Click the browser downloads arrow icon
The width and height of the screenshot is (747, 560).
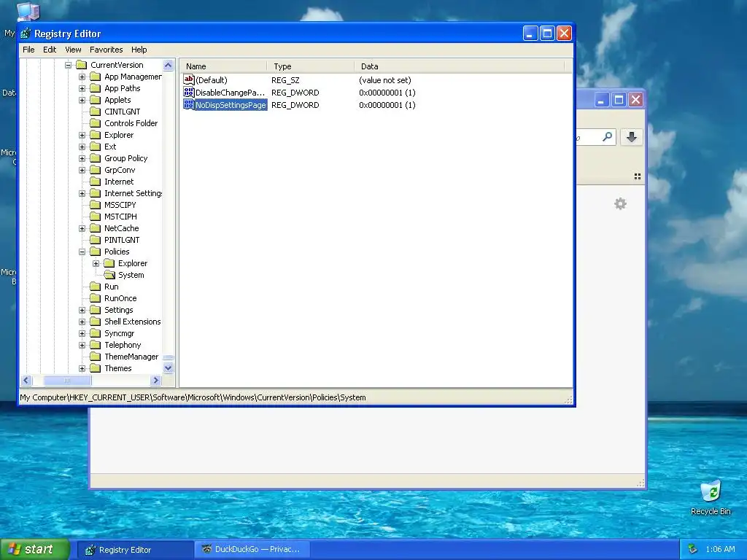[631, 137]
